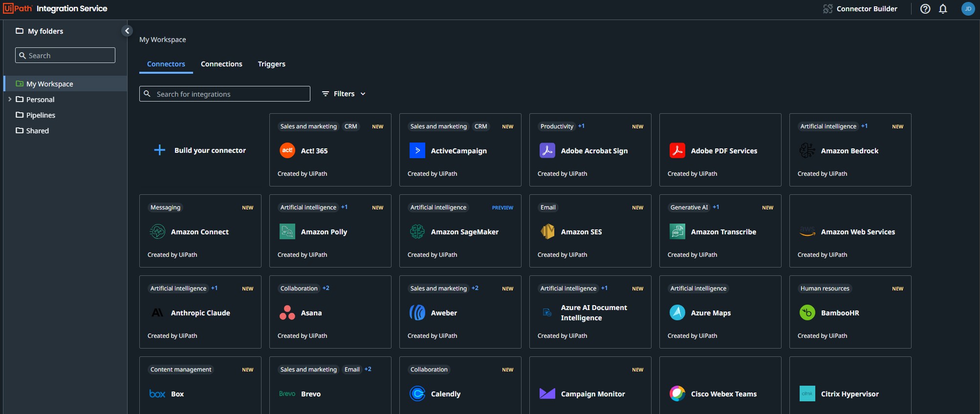
Task: Click the user avatar JD
Action: click(968, 9)
